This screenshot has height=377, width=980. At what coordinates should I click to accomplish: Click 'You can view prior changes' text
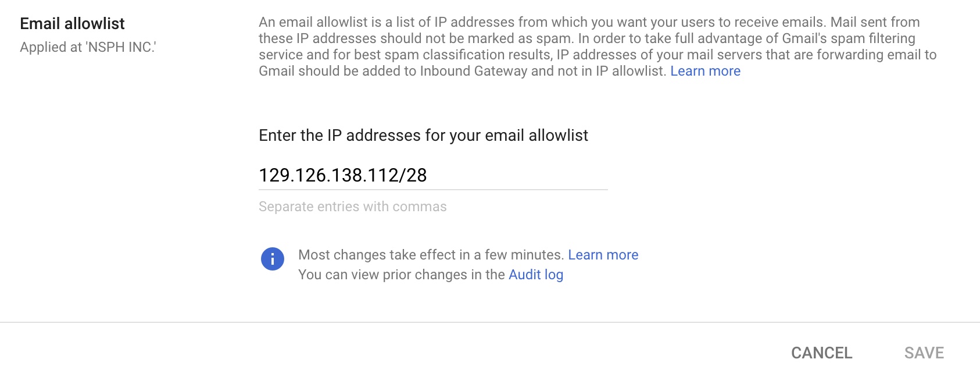tap(401, 275)
